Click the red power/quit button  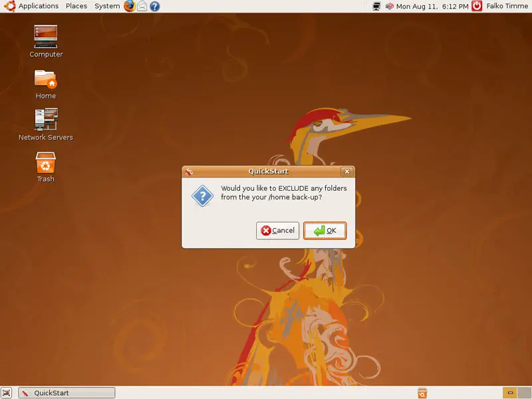[477, 6]
